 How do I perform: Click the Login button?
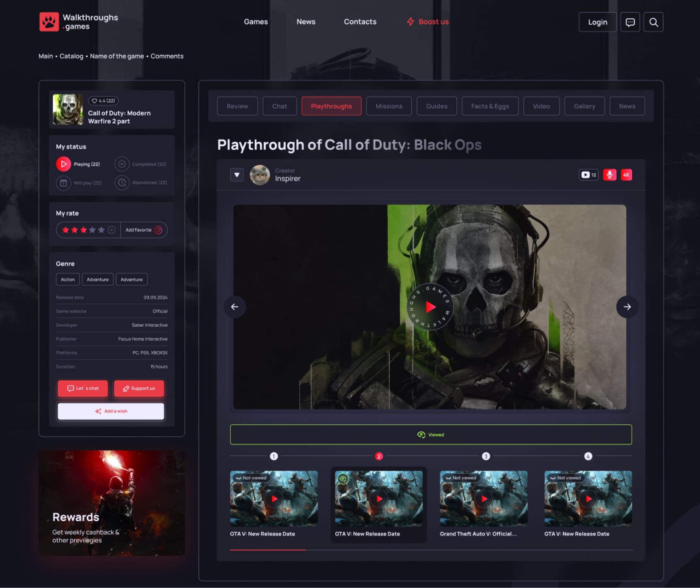(x=598, y=22)
